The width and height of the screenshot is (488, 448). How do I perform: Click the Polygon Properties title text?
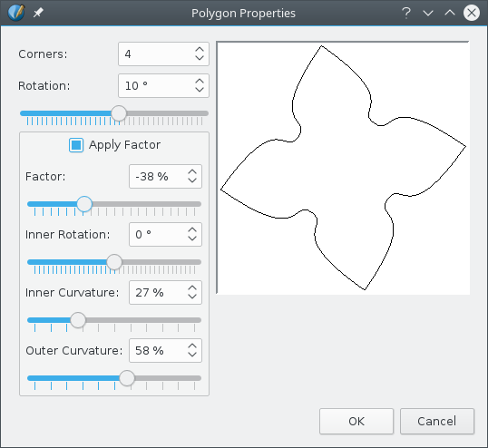pos(243,14)
